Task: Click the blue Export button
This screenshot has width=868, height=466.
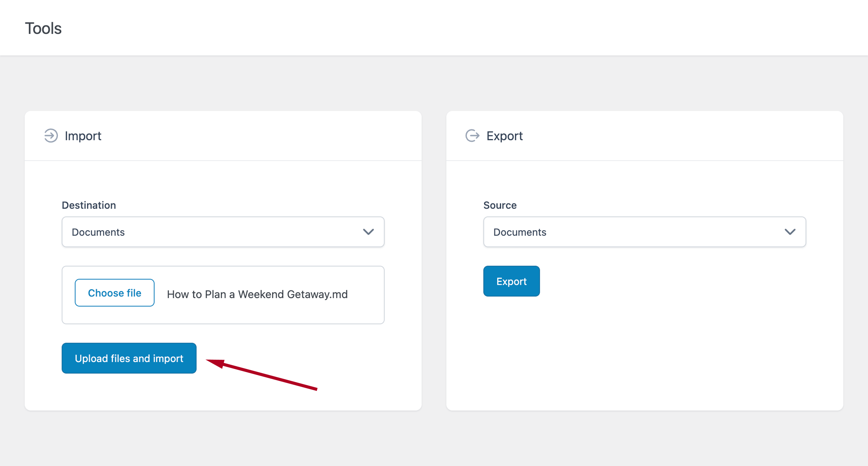Action: (511, 281)
